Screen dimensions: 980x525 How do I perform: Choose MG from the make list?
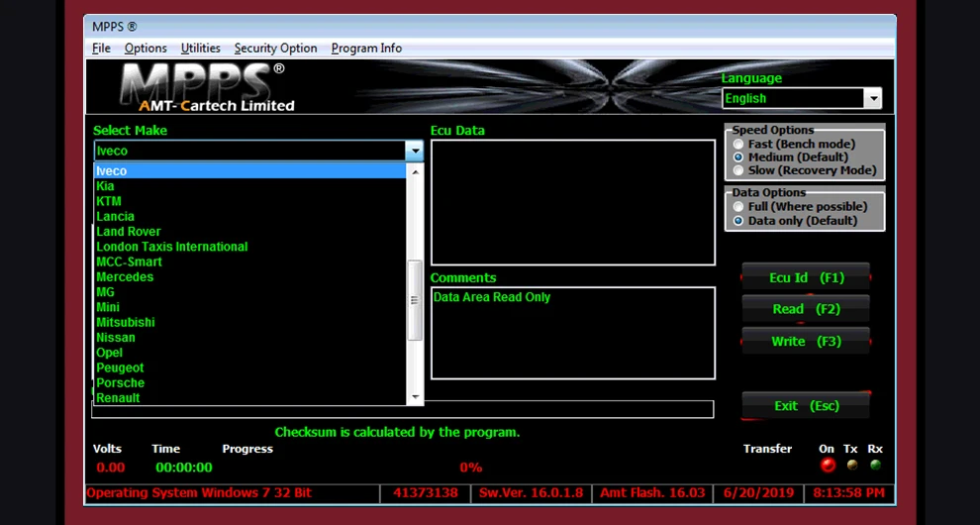(250, 292)
